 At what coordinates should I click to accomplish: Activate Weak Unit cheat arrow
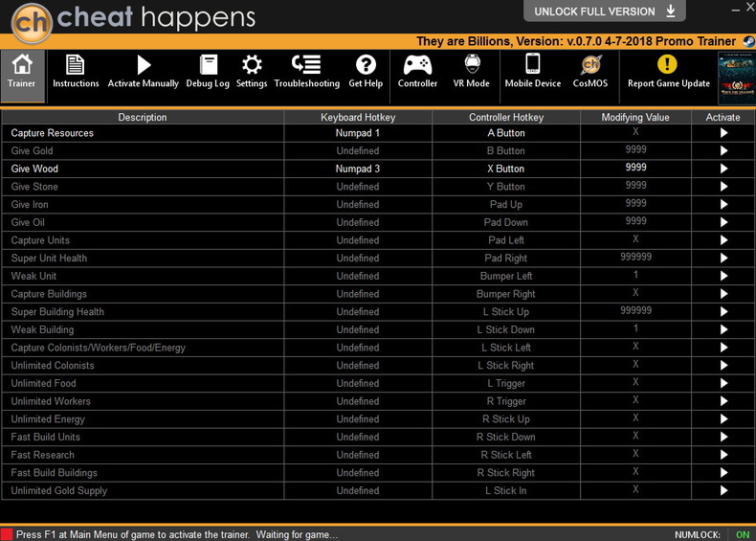point(723,276)
